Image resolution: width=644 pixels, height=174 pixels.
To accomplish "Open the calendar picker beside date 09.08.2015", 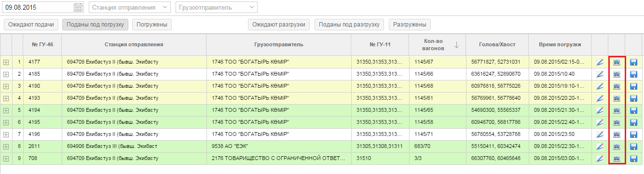I will 78,8.
